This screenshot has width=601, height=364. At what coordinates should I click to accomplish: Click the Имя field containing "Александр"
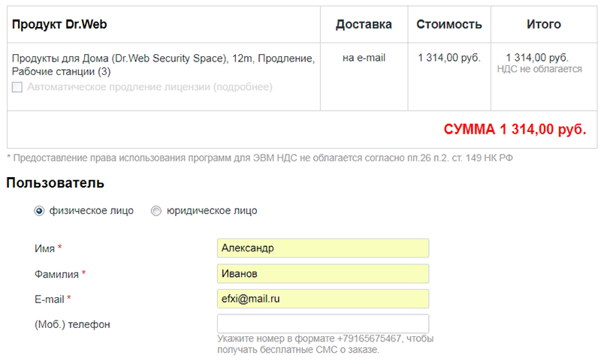(322, 248)
